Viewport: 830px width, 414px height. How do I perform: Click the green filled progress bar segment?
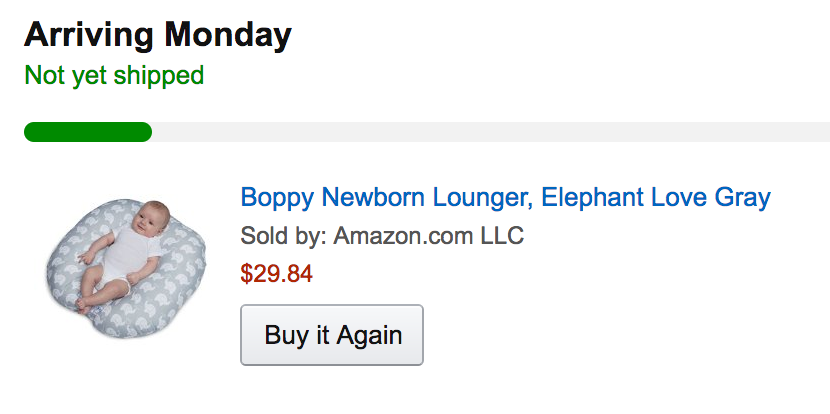87,132
